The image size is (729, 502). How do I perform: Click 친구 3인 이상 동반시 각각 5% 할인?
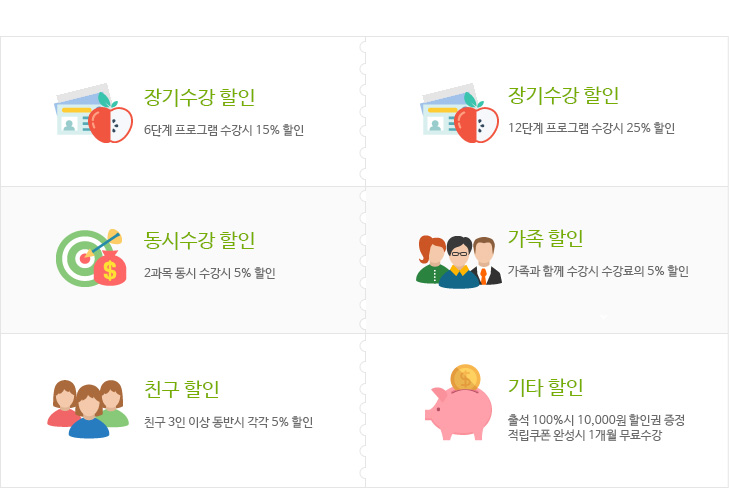228,422
